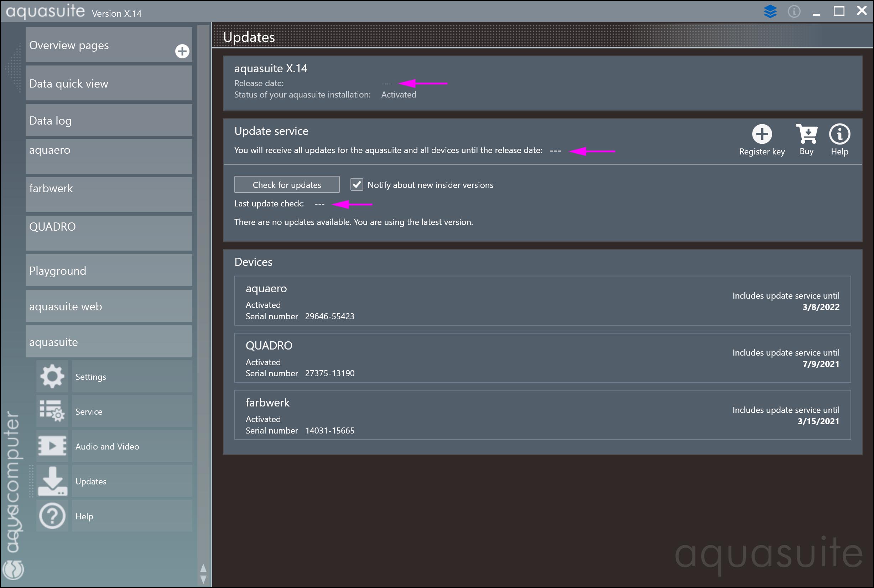Click the question mark Help icon in sidebar
The width and height of the screenshot is (874, 588).
tap(52, 516)
